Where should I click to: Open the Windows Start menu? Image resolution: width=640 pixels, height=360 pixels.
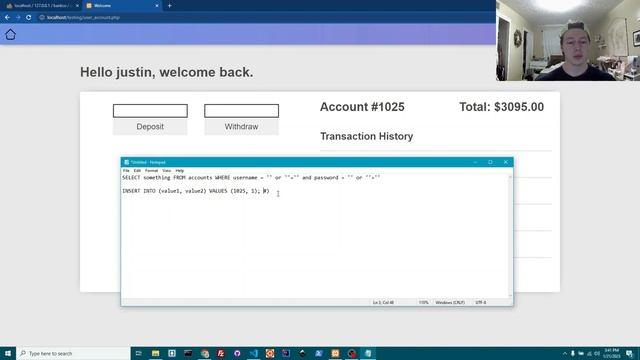click(x=8, y=353)
